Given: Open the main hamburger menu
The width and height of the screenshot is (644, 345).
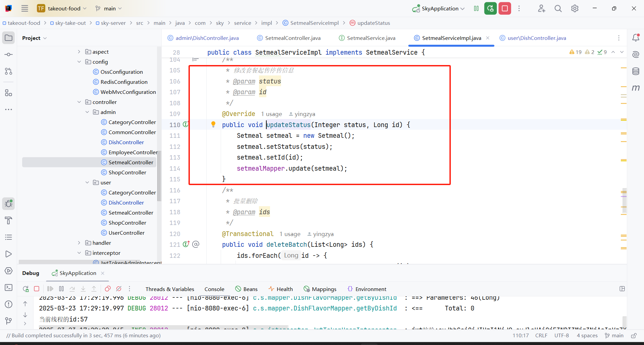Looking at the screenshot, I should tap(24, 8).
